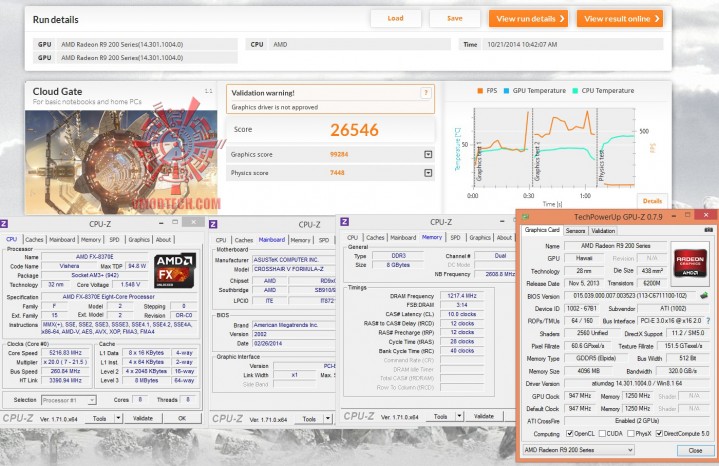Click the Details button under the chart
The width and height of the screenshot is (719, 466).
[x=652, y=201]
